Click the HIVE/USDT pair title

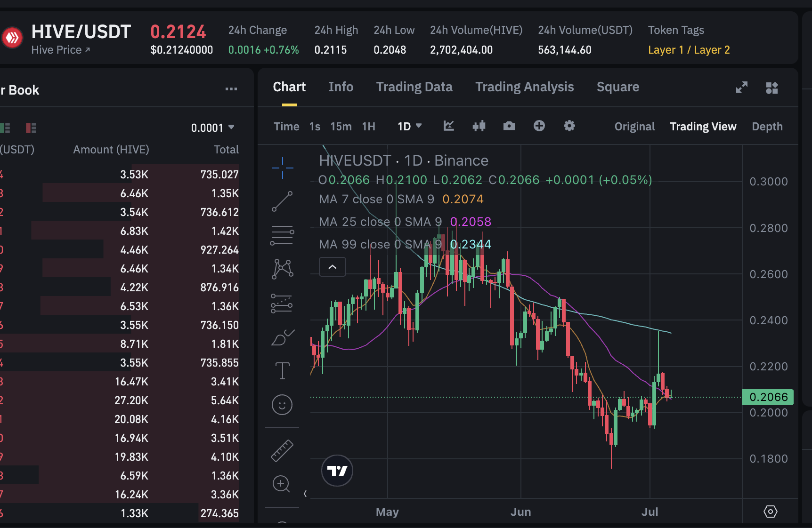click(x=81, y=32)
